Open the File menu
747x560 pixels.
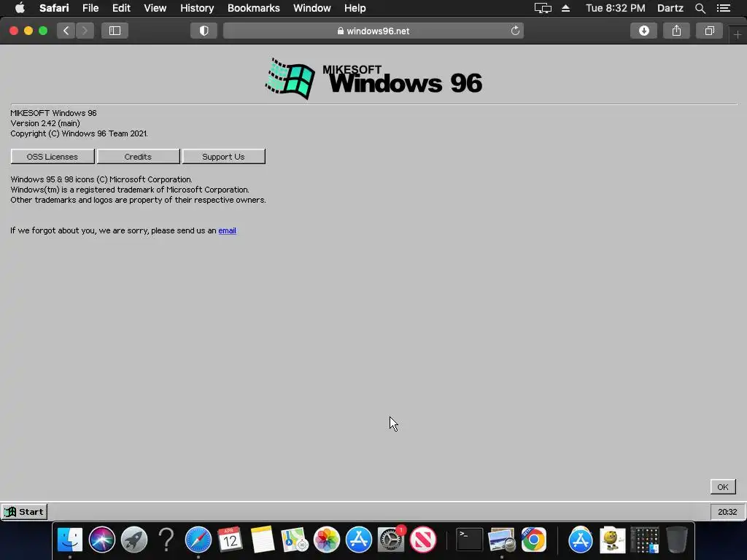90,8
